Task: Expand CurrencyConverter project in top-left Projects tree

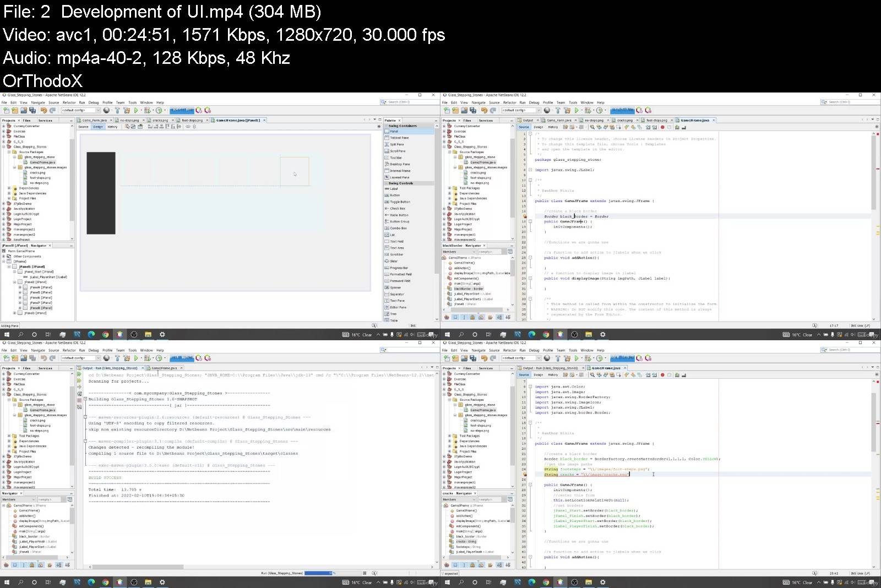Action: pyautogui.click(x=3, y=126)
